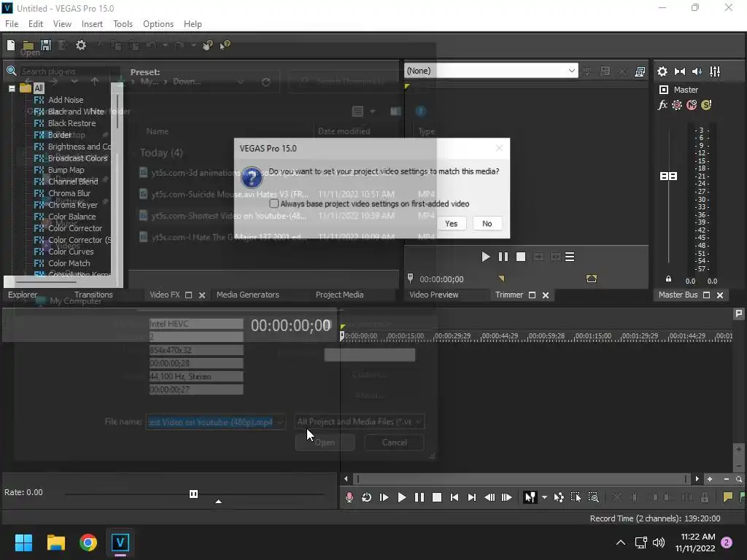
Task: Undock the Trimmer window with its square button
Action: [532, 295]
